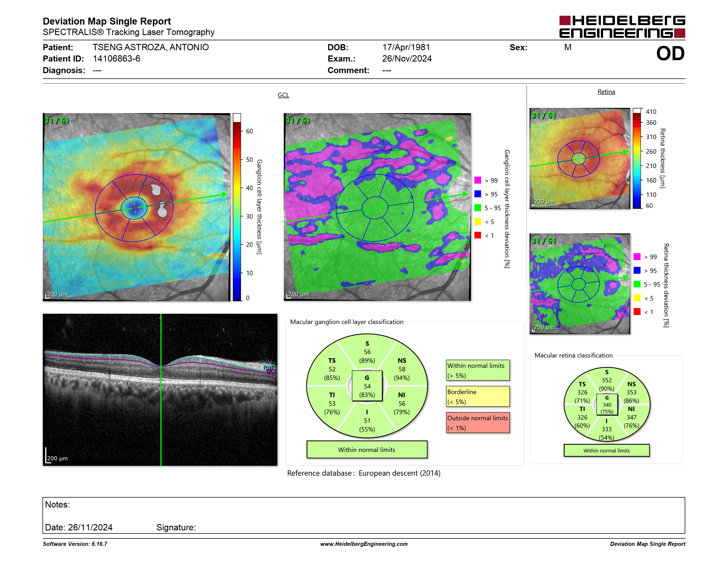728x563 pixels.
Task: Click the Signature: field label
Action: (176, 527)
